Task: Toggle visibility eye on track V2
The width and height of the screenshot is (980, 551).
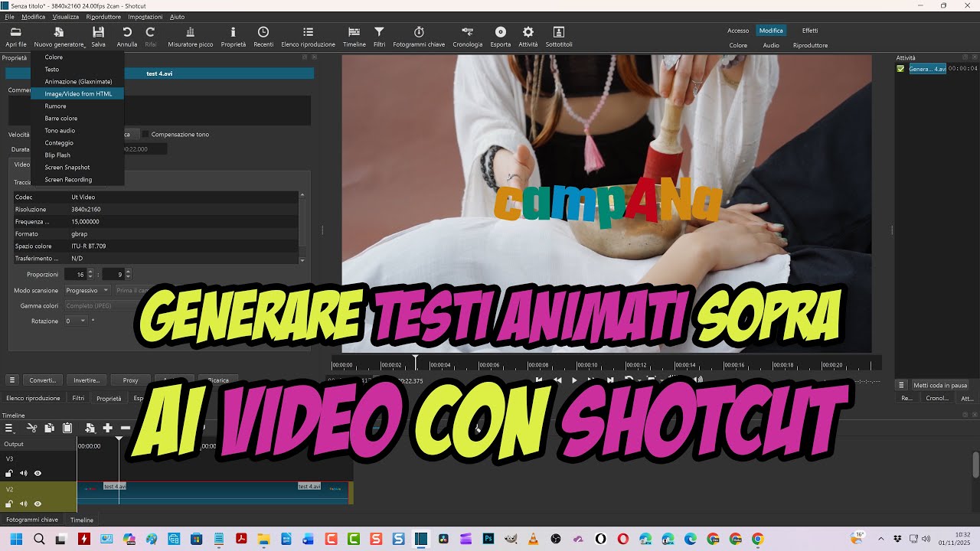Action: click(38, 504)
